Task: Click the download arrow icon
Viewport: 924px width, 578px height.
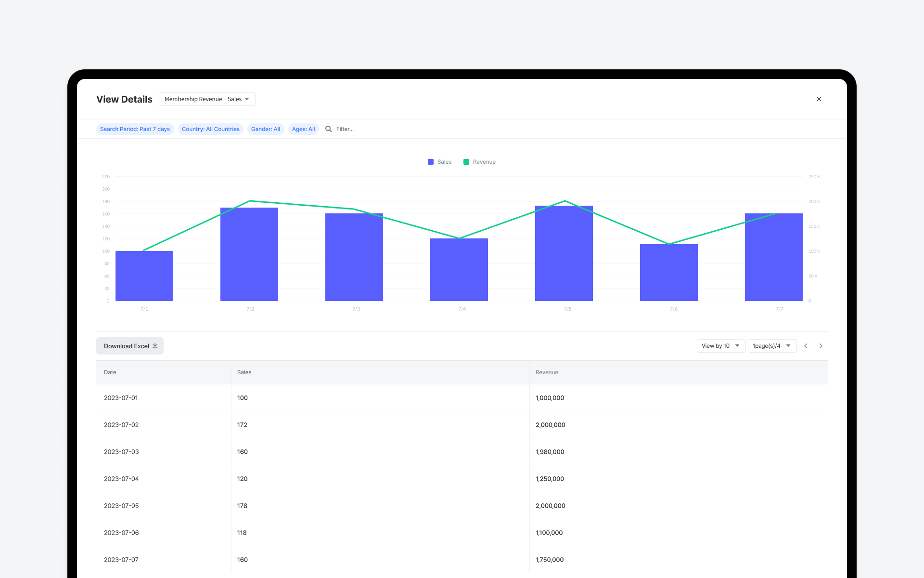Action: [155, 346]
